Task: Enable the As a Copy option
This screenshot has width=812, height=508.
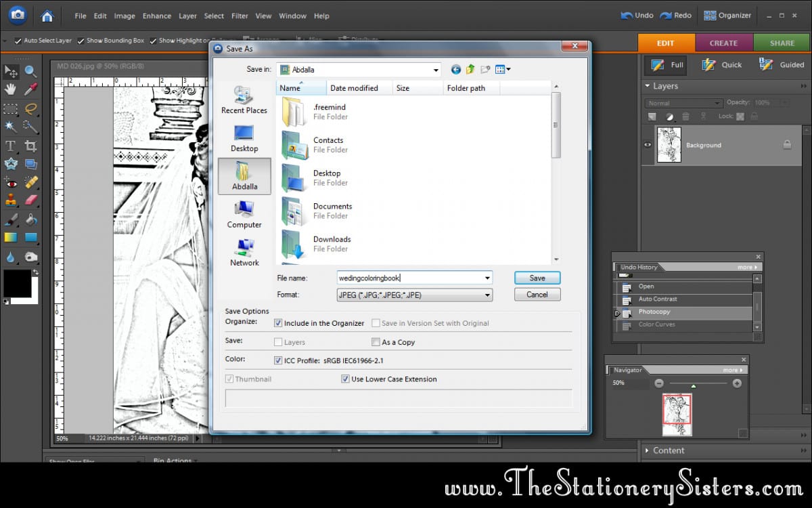Action: pyautogui.click(x=376, y=342)
